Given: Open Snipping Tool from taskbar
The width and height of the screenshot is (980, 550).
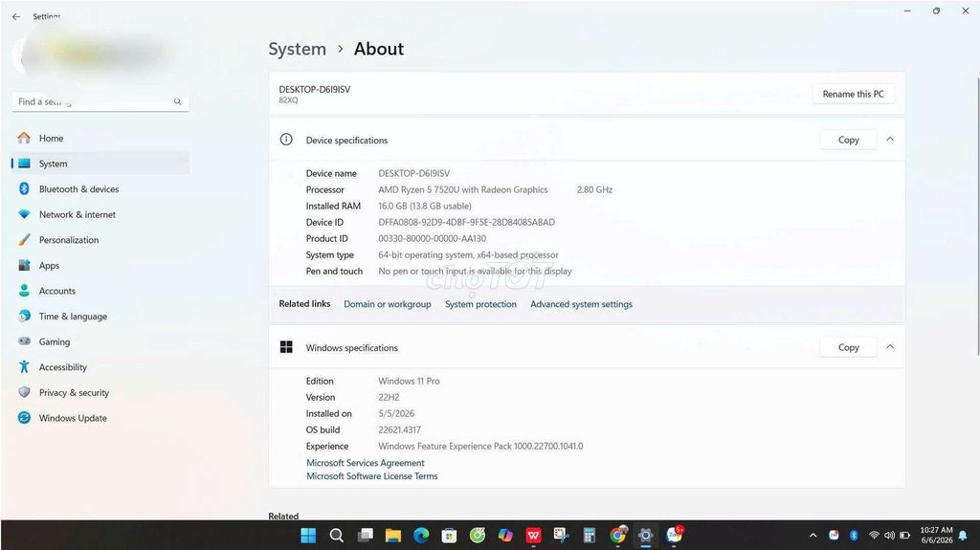Looking at the screenshot, I should click(561, 536).
